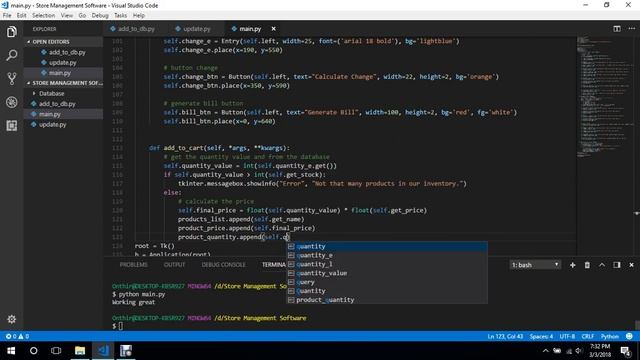Viewport: 640px width, 360px height.
Task: Switch to the Debug Console tab
Action: click(223, 265)
